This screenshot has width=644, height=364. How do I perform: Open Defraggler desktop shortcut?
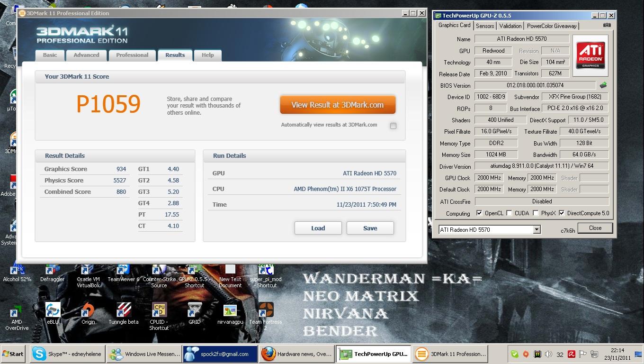(52, 274)
